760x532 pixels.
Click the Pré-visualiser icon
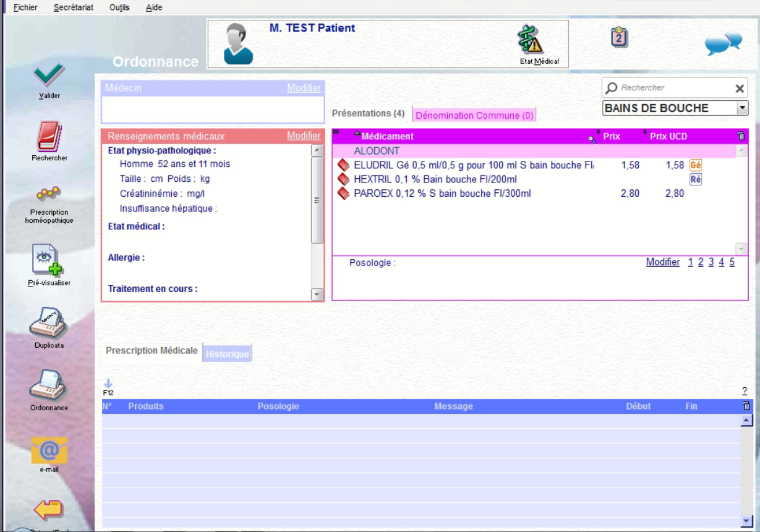pyautogui.click(x=48, y=260)
